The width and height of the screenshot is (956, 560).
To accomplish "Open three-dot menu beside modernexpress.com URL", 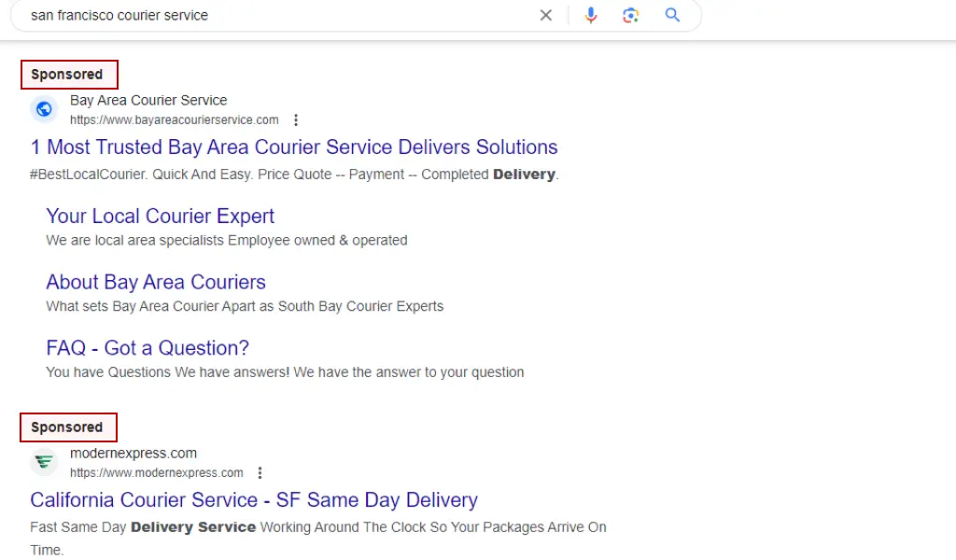I will click(260, 473).
